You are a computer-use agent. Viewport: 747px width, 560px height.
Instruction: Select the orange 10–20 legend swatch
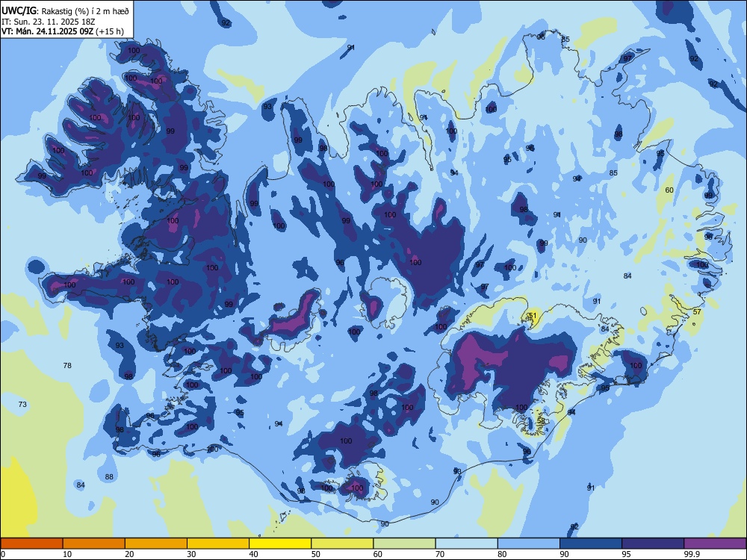(94, 544)
